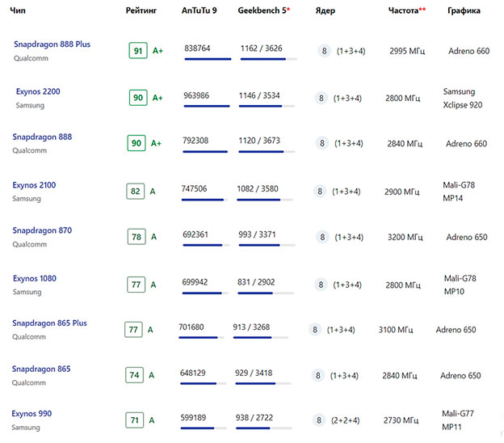Select the AnTuTu score 599189
The image size is (504, 443).
[x=193, y=418]
